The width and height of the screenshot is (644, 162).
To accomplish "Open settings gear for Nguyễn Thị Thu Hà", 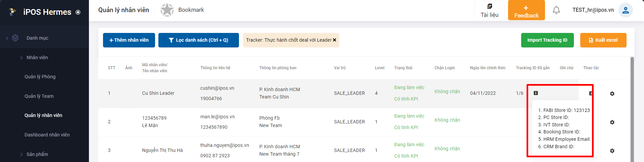I will (x=612, y=151).
